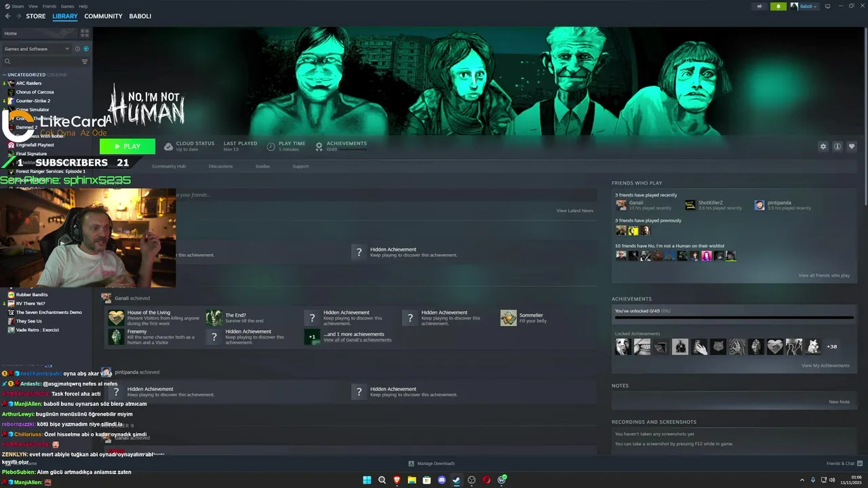Open the House of the Living achievement icon
868x488 pixels.
tap(117, 318)
